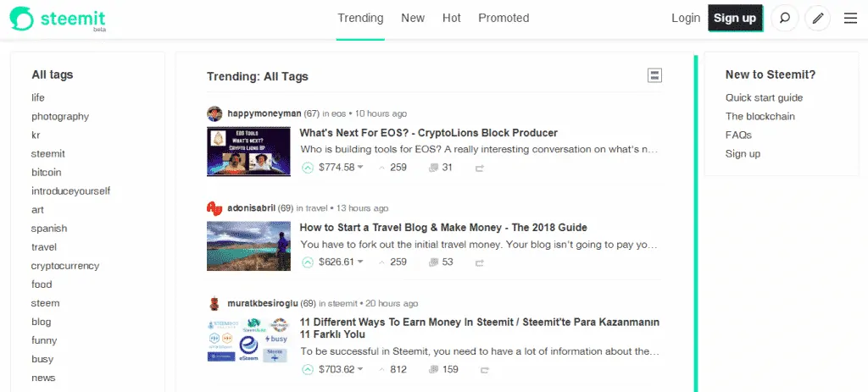This screenshot has width=868, height=392.
Task: Click happymoneyman's avatar
Action: point(214,113)
